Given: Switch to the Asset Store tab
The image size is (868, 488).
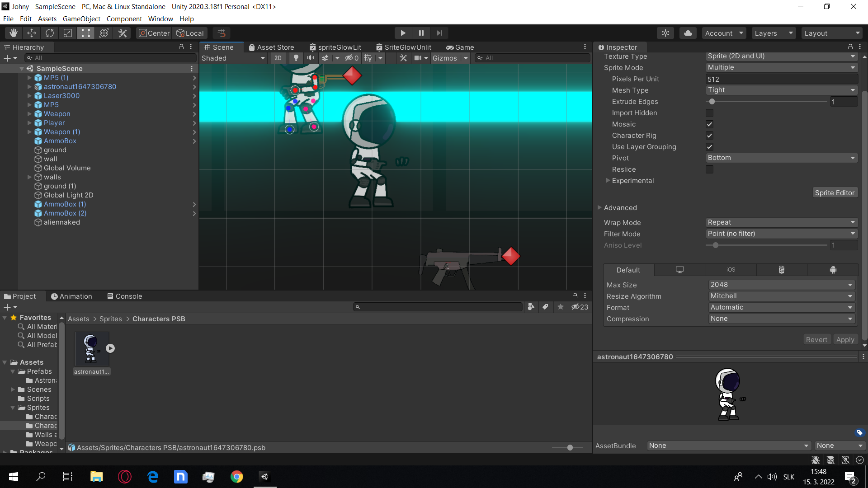Looking at the screenshot, I should pos(271,47).
